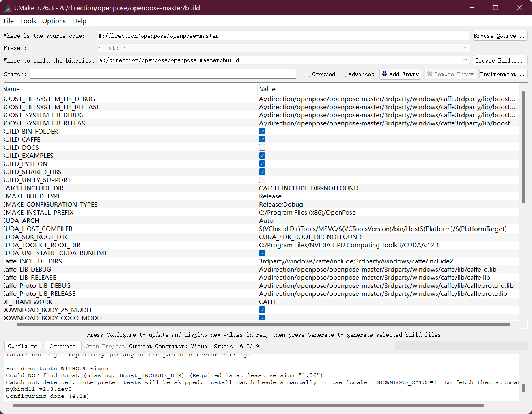
Task: Click Browse Source button
Action: (x=500, y=36)
